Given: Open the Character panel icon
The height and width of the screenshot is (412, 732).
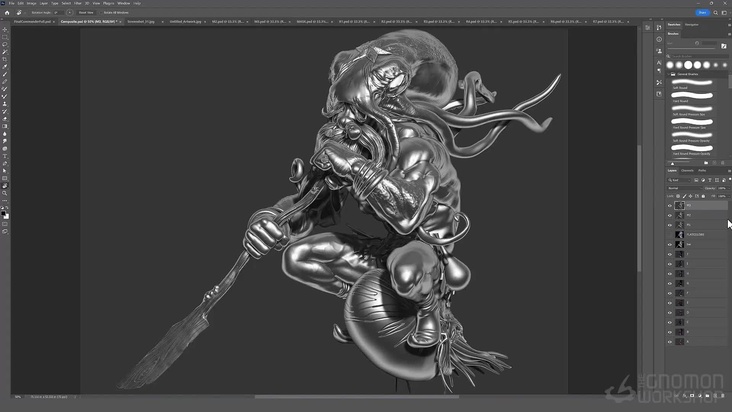Looking at the screenshot, I should click(659, 62).
